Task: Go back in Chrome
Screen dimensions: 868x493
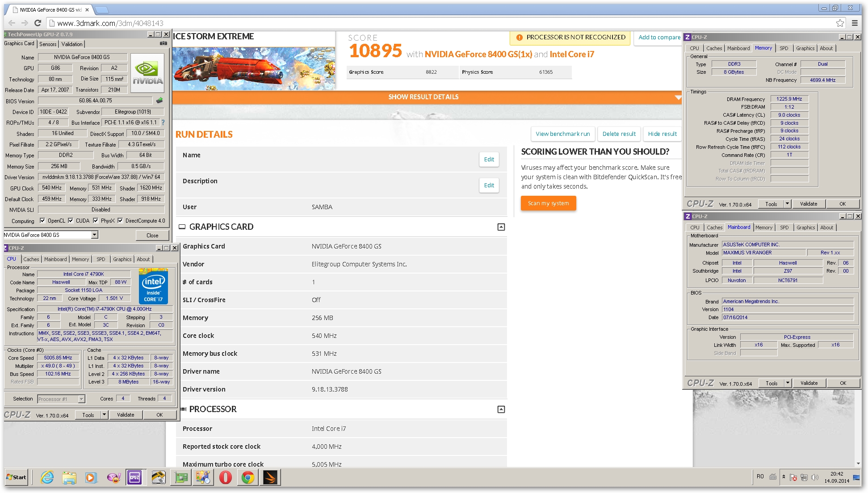Action: (x=12, y=23)
